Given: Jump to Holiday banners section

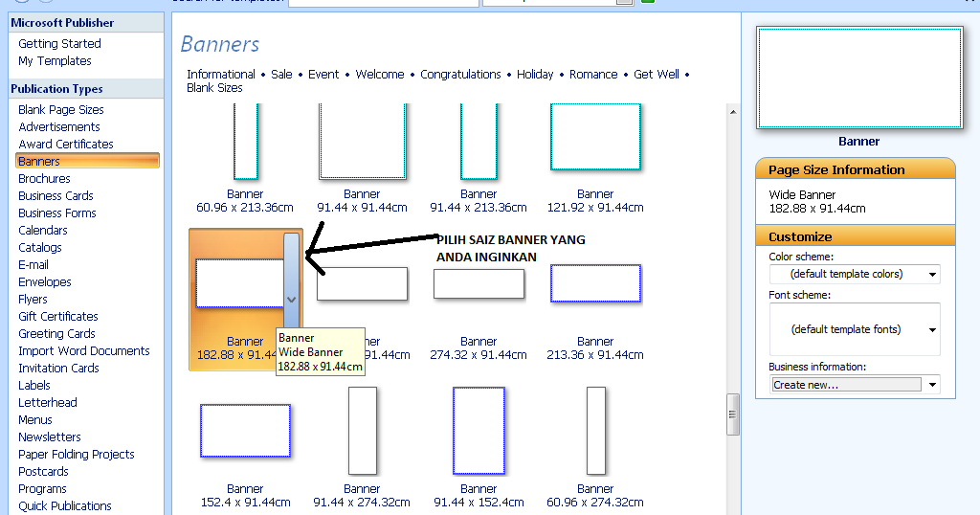Looking at the screenshot, I should click(535, 75).
